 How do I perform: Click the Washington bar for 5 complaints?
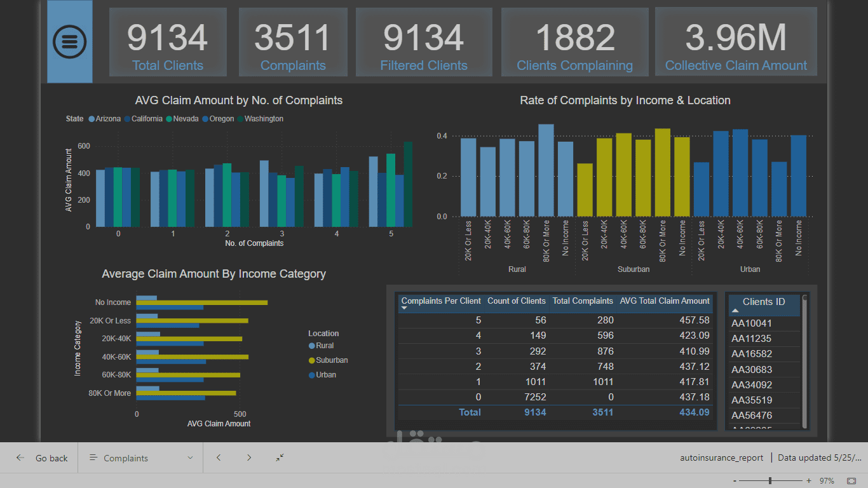(408, 184)
